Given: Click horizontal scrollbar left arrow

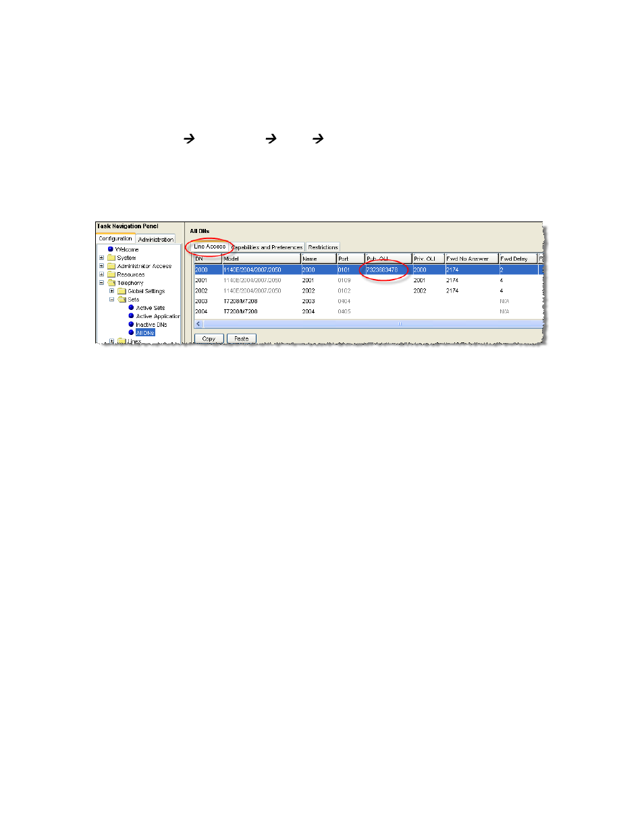Looking at the screenshot, I should click(x=198, y=324).
